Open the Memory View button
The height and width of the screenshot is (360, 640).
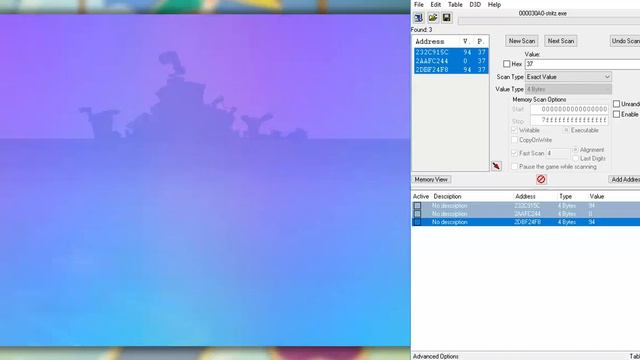click(431, 180)
